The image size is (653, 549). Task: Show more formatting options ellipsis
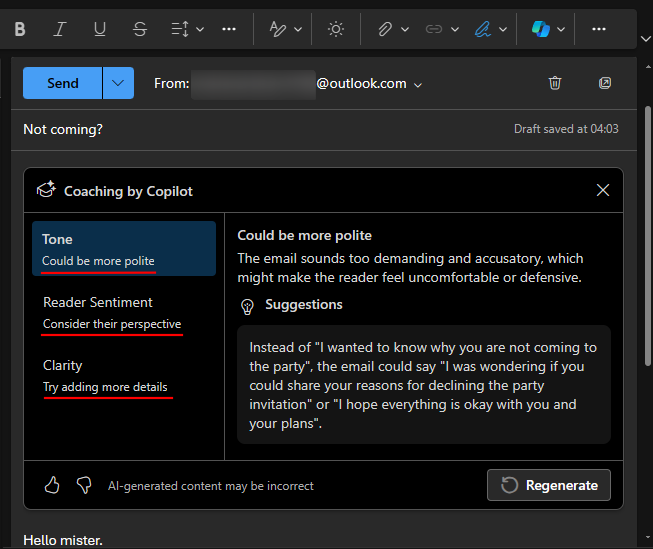229,29
